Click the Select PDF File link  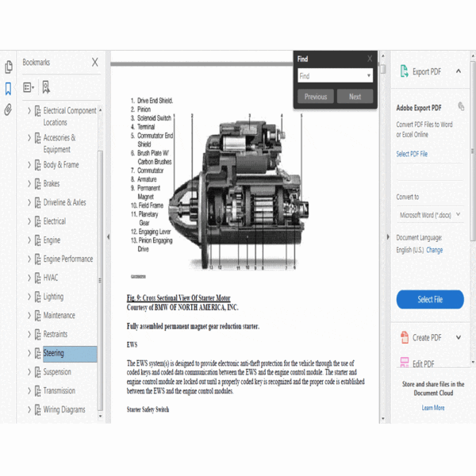click(412, 154)
